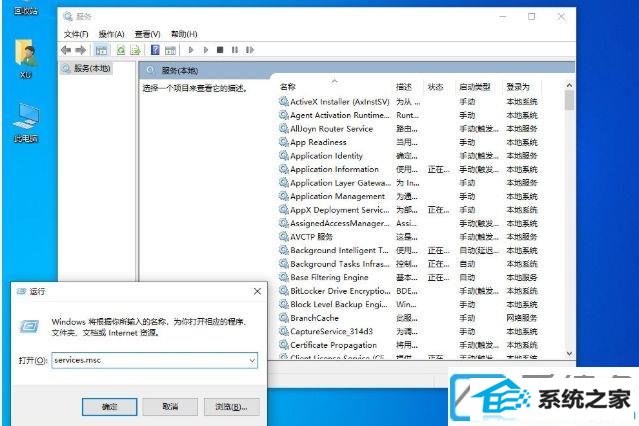The width and height of the screenshot is (639, 426).
Task: Click the Forward arrow in Services toolbar
Action: (81, 50)
